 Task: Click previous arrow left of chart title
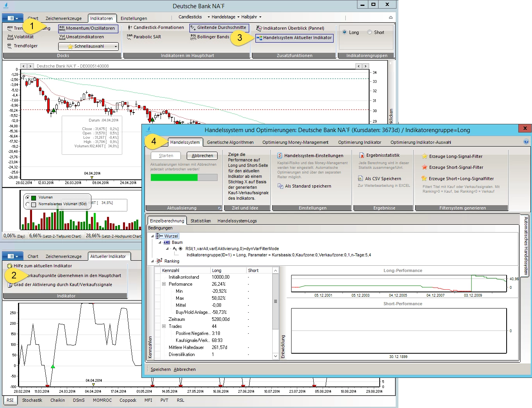coord(24,66)
